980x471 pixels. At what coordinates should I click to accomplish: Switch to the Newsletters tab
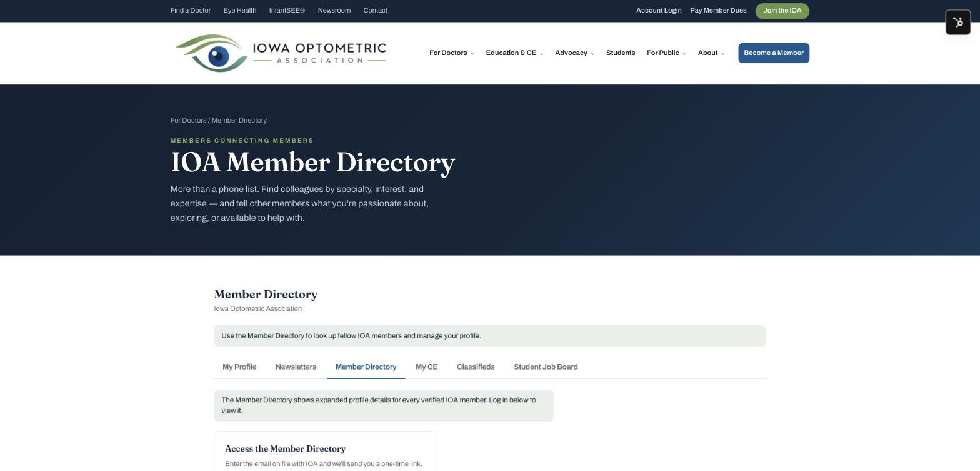[x=296, y=367]
